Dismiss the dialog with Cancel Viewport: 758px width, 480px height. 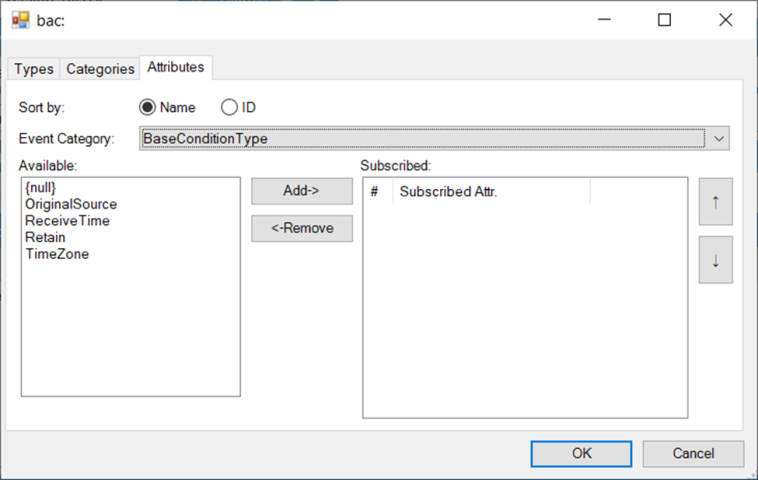coord(693,453)
